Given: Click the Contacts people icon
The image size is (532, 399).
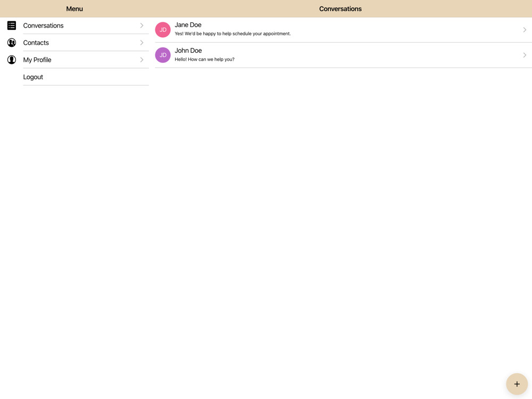Looking at the screenshot, I should pyautogui.click(x=12, y=43).
